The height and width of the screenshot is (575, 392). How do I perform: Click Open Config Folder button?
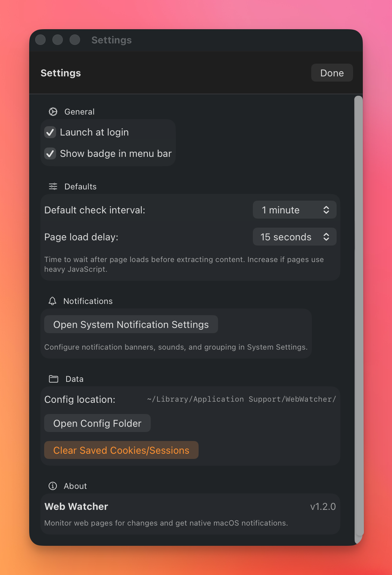[97, 423]
